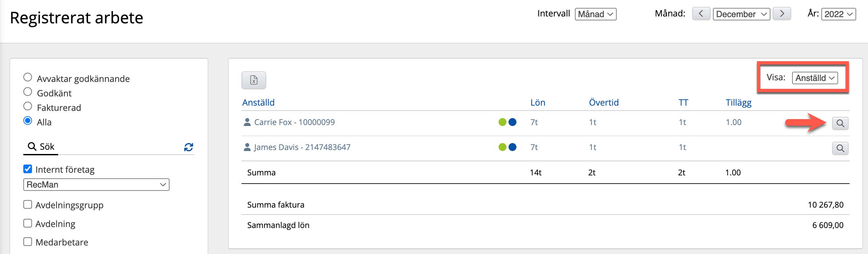
Task: Click person icon next to Carrie Fox
Action: coord(247,122)
